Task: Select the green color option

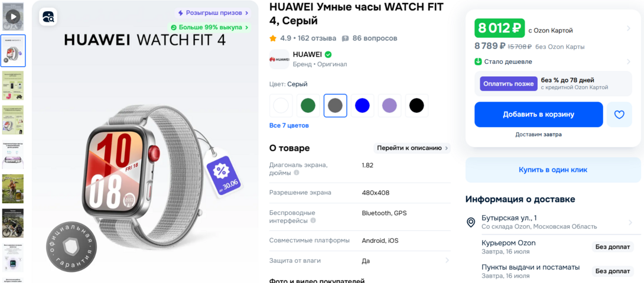Action: click(x=308, y=106)
